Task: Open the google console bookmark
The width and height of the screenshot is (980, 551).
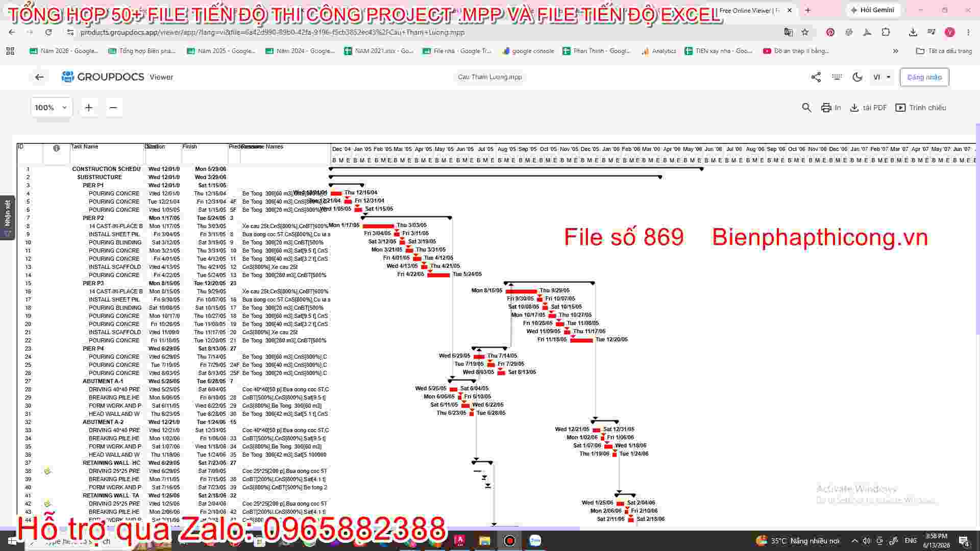Action: click(528, 51)
